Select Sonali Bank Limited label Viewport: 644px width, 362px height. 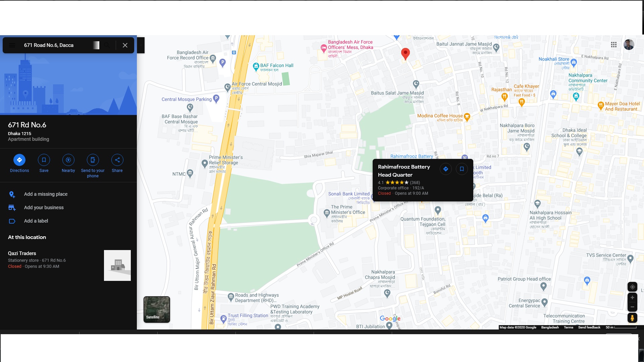coord(349,194)
